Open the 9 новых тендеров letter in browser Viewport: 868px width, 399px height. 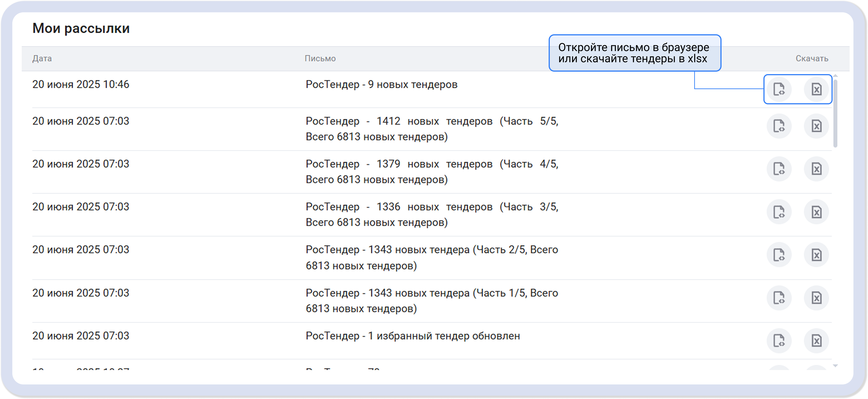click(x=779, y=89)
